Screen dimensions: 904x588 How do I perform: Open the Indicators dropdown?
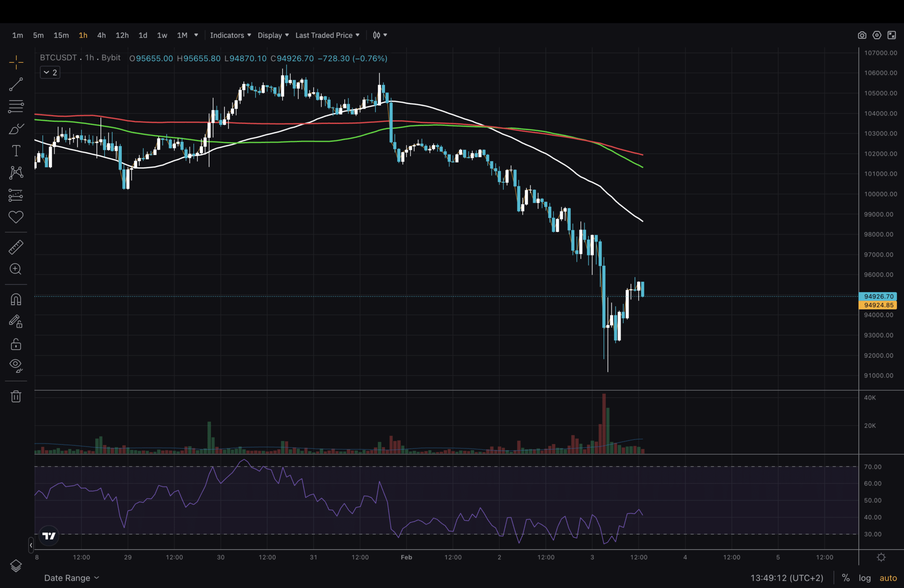pyautogui.click(x=230, y=35)
